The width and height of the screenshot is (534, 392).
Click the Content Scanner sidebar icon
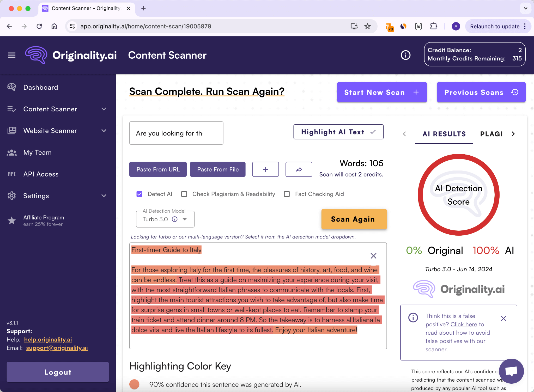12,109
